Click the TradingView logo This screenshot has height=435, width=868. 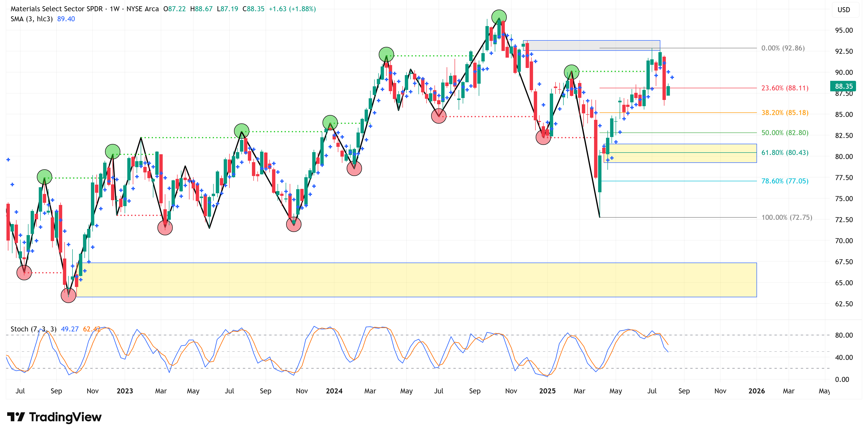(54, 417)
